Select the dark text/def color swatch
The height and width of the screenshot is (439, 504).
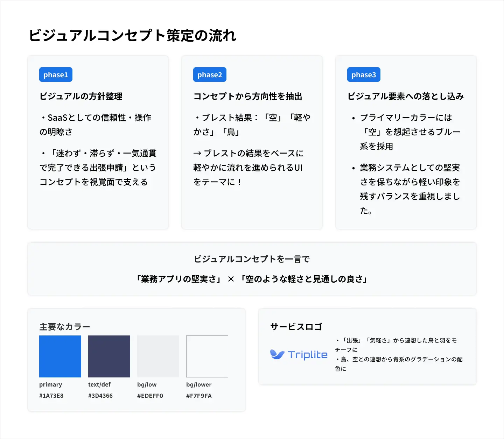pos(109,356)
